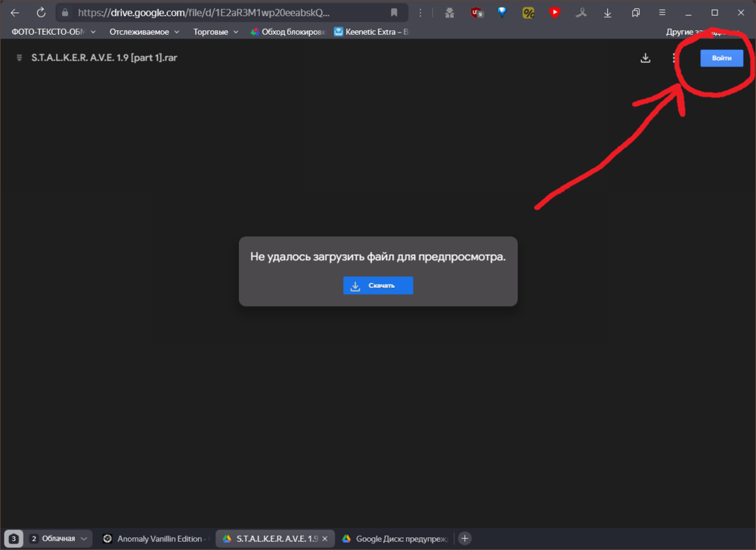
Task: Expand the Отслеживаемое bookmarks folder
Action: [144, 32]
